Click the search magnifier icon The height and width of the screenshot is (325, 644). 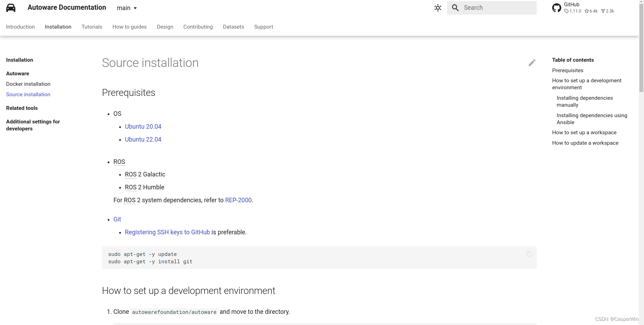455,7
